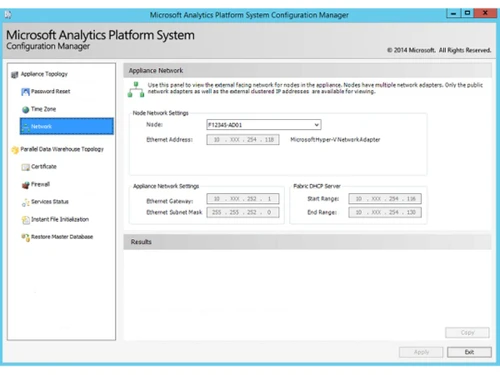Click the Restore Master Database icon
This screenshot has height=375, width=500.
coord(25,237)
